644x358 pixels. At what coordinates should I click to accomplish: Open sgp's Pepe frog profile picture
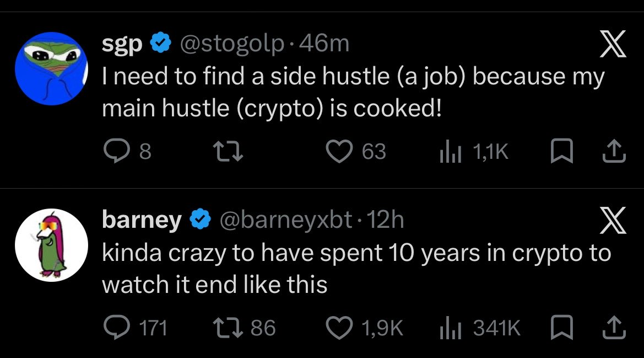(51, 68)
